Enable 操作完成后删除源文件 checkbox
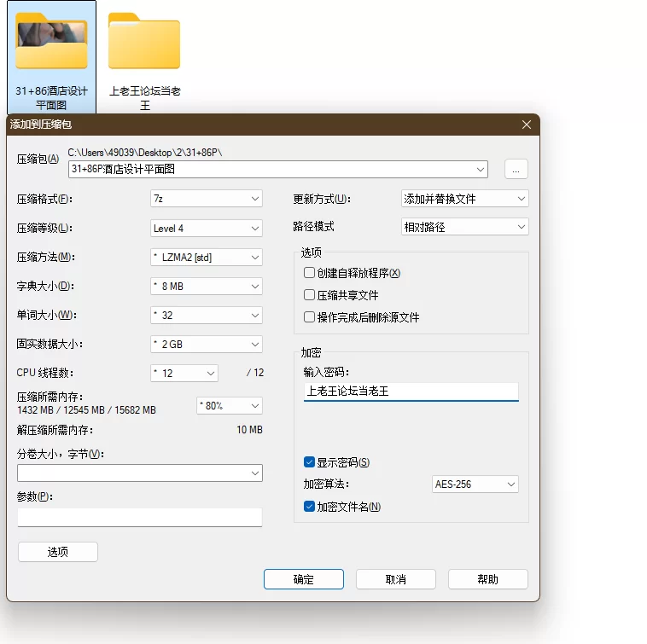The image size is (647, 644). coord(309,317)
